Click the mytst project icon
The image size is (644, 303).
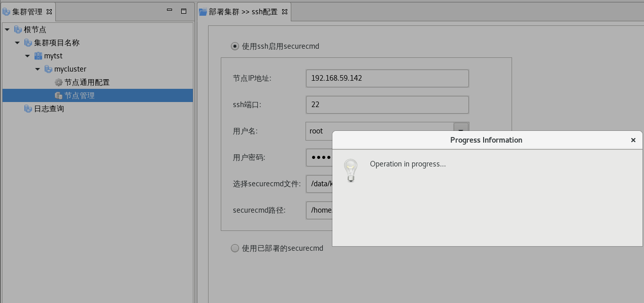pyautogui.click(x=38, y=56)
